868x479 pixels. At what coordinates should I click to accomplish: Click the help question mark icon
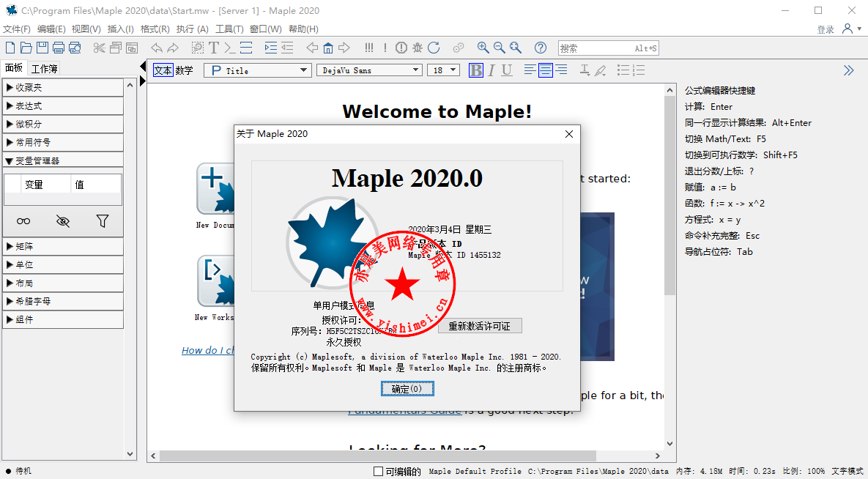[x=541, y=48]
